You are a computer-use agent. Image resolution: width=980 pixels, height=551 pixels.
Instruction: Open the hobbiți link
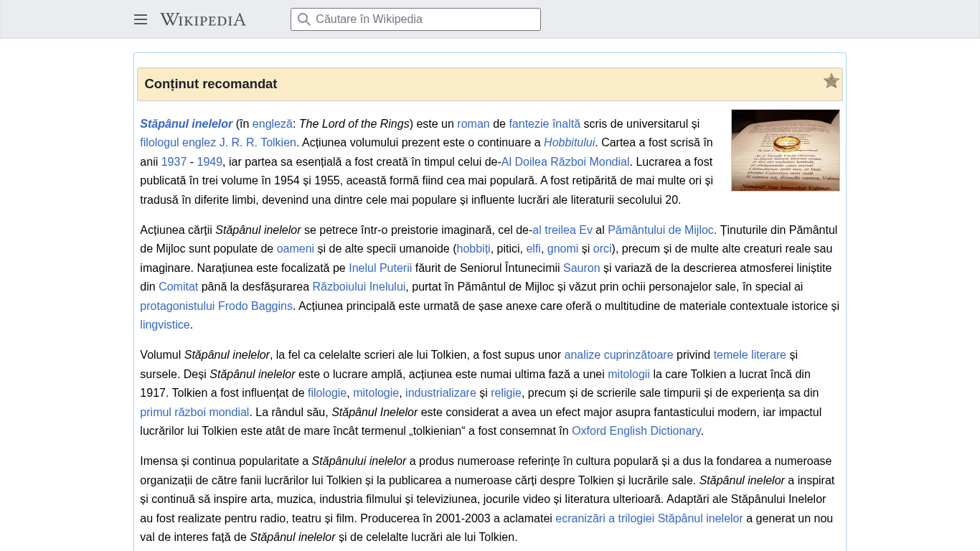tap(473, 248)
